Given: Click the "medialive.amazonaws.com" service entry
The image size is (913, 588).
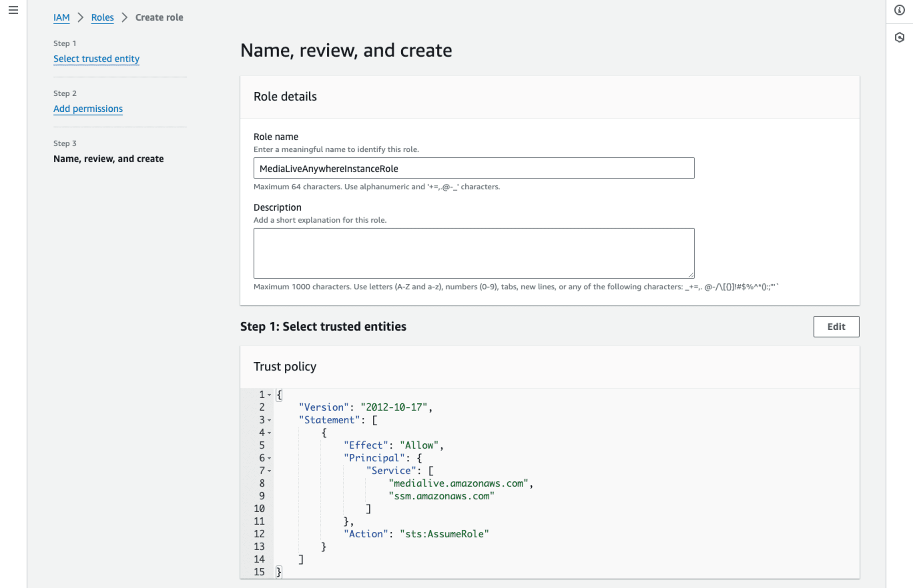Looking at the screenshot, I should tap(458, 484).
